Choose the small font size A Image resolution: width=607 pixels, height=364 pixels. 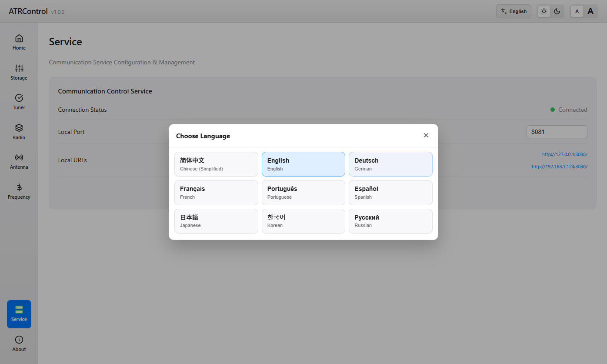(x=577, y=11)
